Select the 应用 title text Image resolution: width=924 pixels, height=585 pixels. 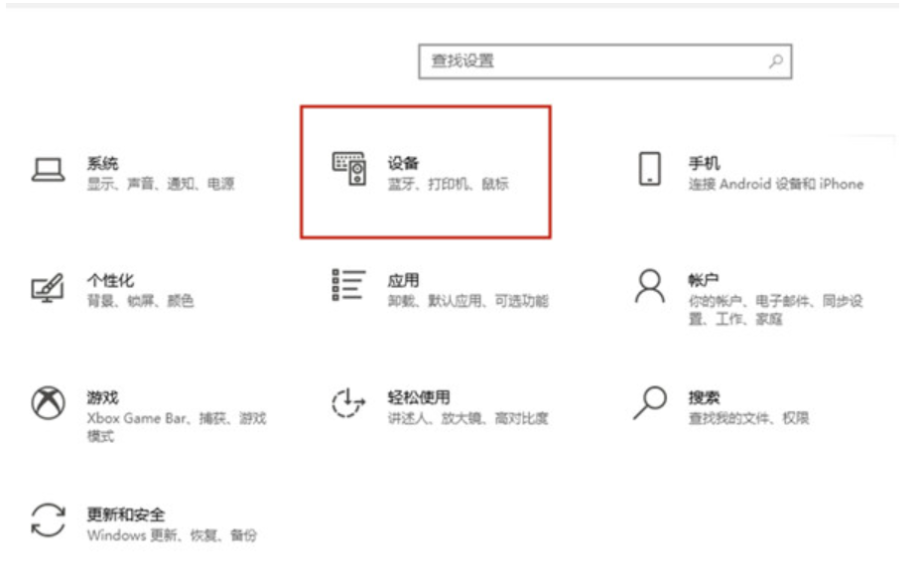click(403, 280)
